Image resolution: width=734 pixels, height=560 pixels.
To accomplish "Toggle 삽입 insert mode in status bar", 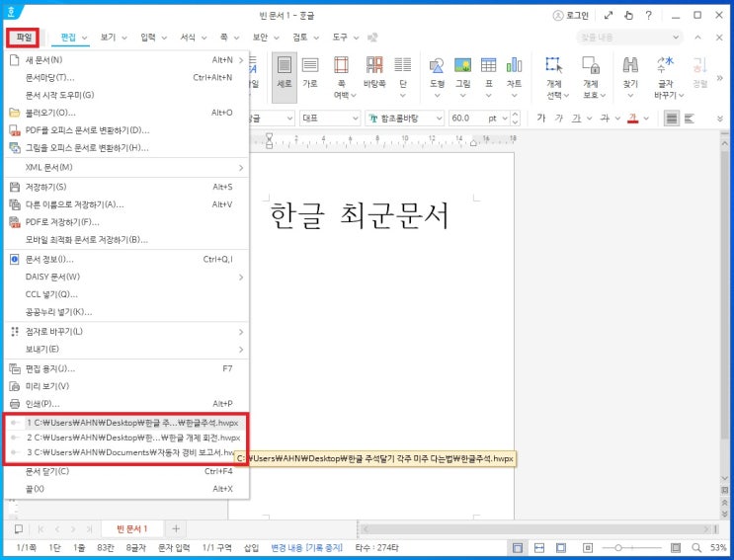I will (x=251, y=547).
